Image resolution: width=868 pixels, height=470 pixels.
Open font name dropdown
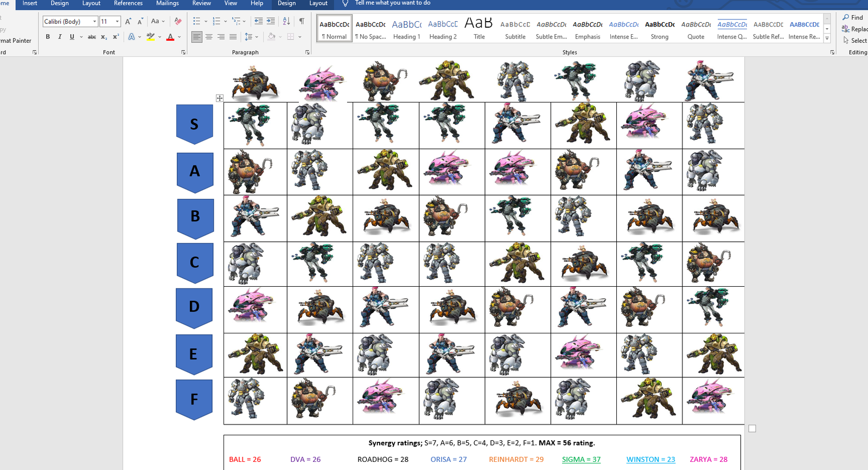pos(94,22)
